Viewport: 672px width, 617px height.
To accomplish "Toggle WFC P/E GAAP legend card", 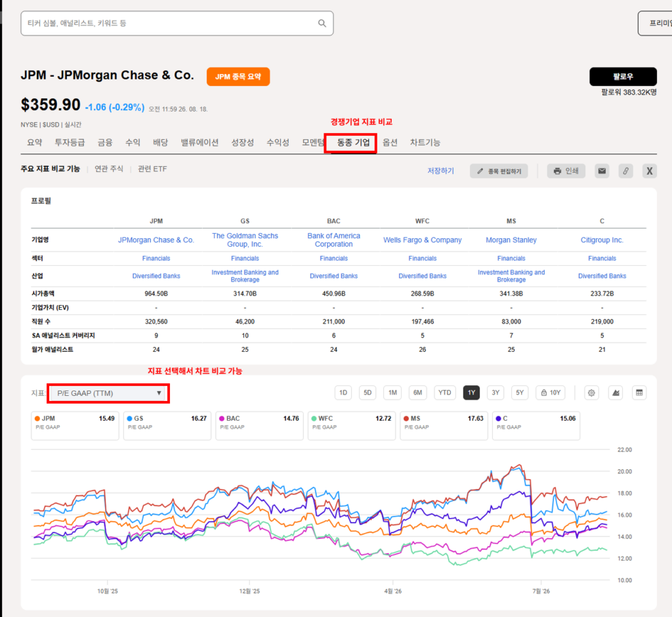I will point(352,426).
